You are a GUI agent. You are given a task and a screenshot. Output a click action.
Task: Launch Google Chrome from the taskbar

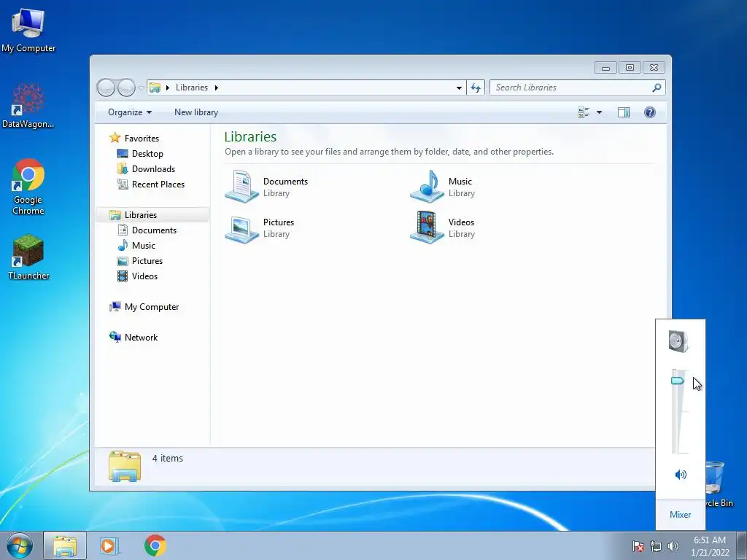pos(155,545)
